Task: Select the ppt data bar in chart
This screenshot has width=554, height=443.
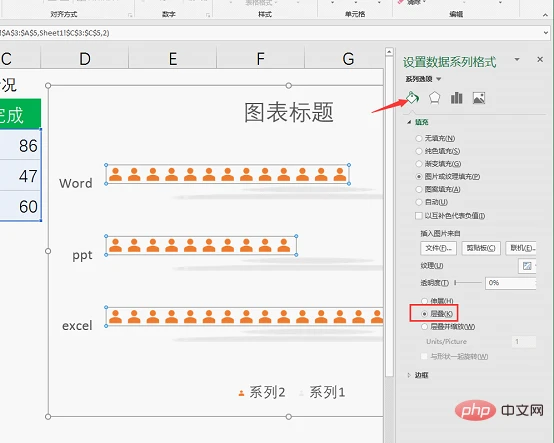Action: (201, 245)
